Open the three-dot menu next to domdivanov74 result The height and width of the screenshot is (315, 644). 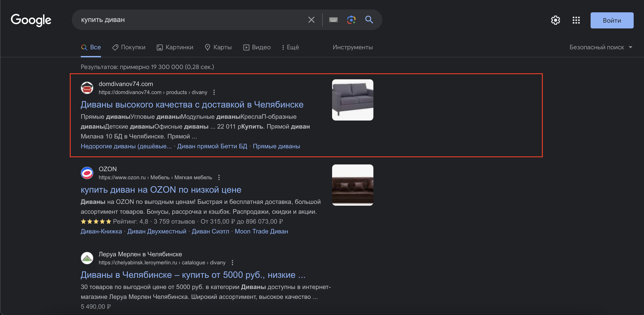click(214, 92)
